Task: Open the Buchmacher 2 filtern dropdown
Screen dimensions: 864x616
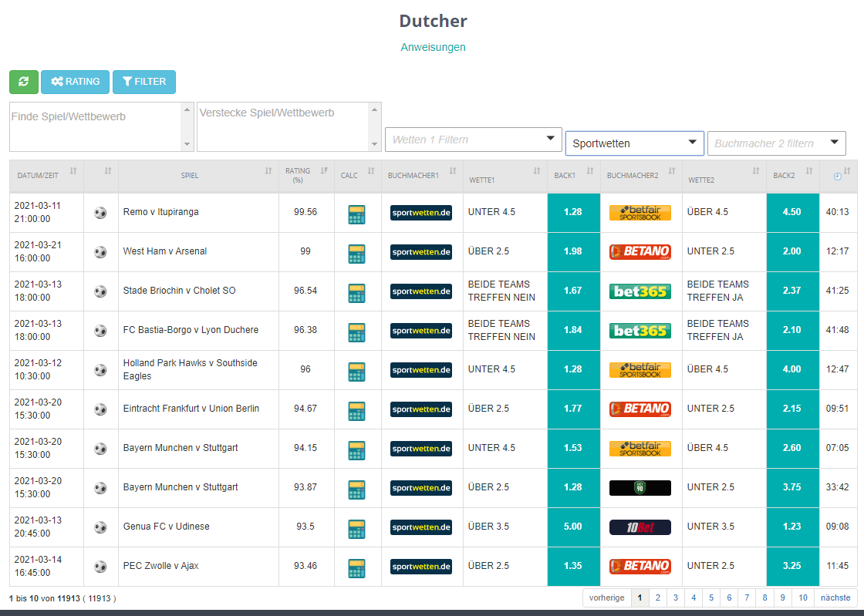Action: point(776,143)
